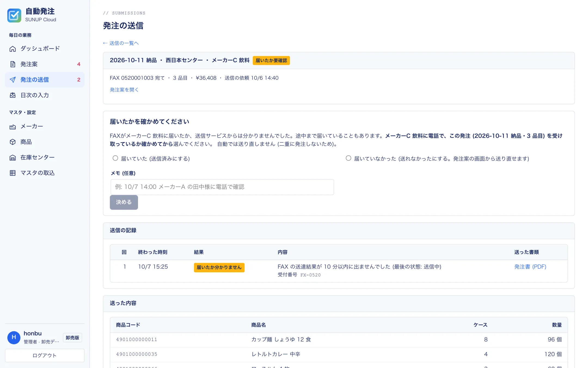Click the 送った書類 column header

point(526,252)
